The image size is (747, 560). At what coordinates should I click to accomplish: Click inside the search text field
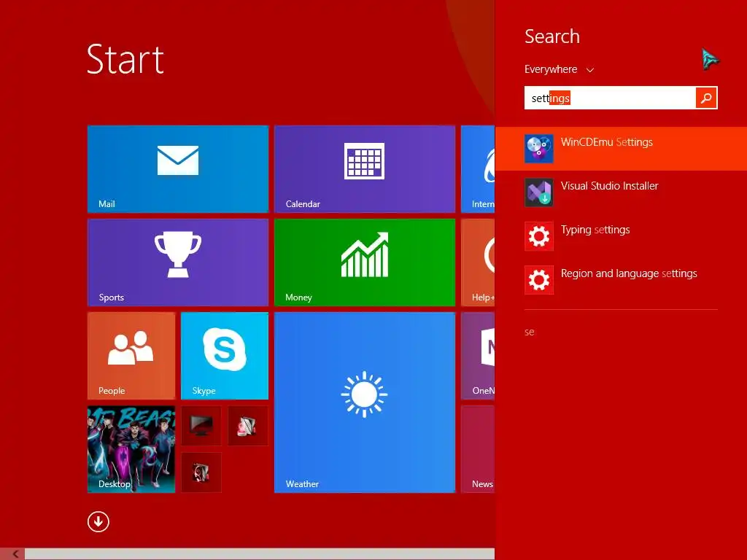point(610,98)
